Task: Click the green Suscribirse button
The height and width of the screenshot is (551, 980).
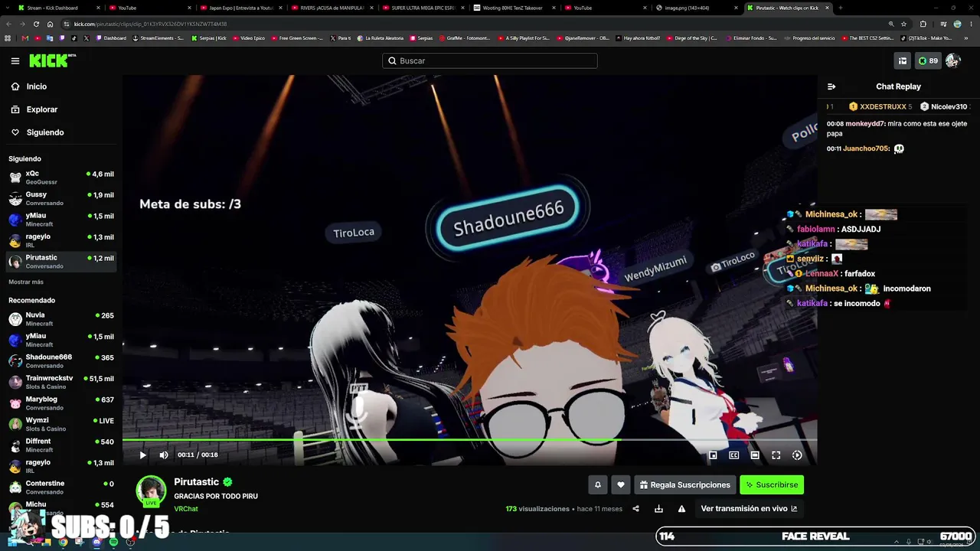Action: (x=772, y=484)
